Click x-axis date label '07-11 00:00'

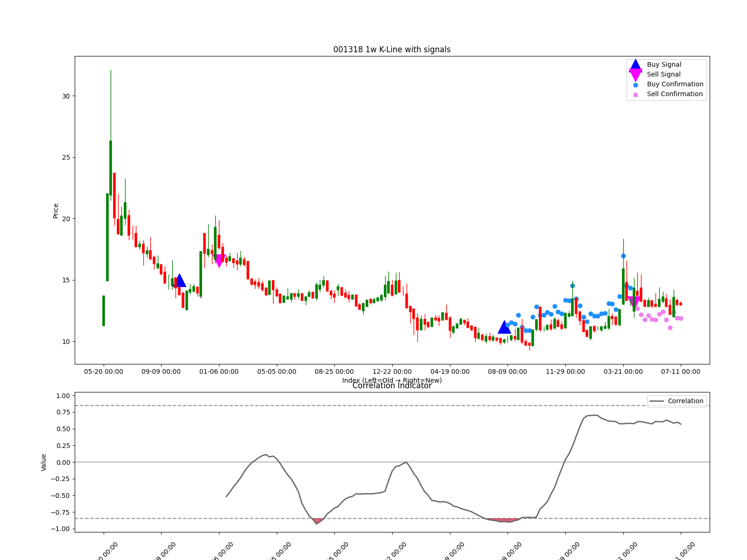point(681,372)
